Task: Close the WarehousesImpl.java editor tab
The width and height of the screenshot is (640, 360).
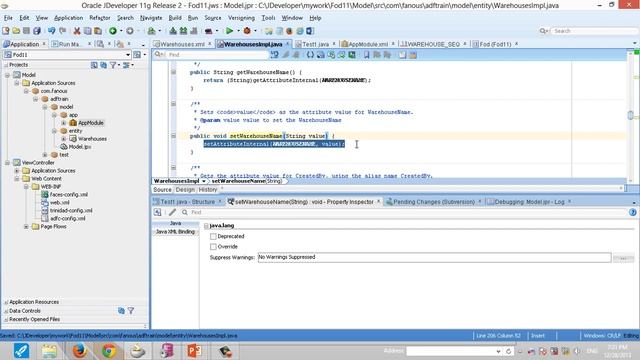Action: (x=287, y=44)
